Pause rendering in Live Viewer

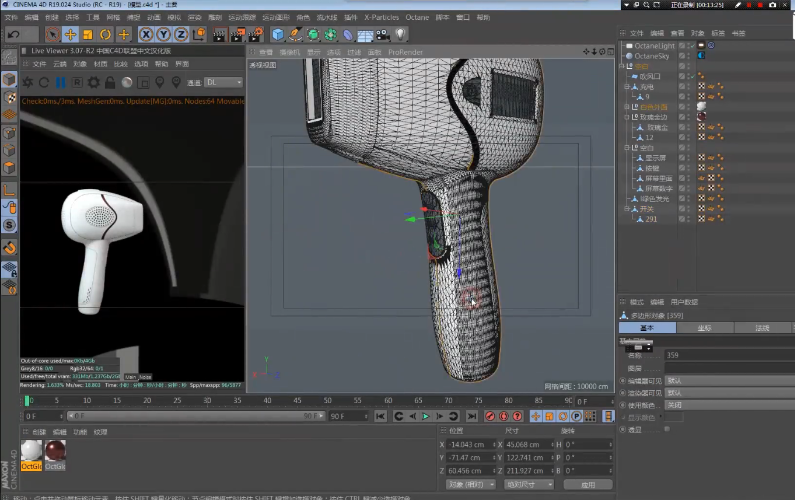[61, 82]
